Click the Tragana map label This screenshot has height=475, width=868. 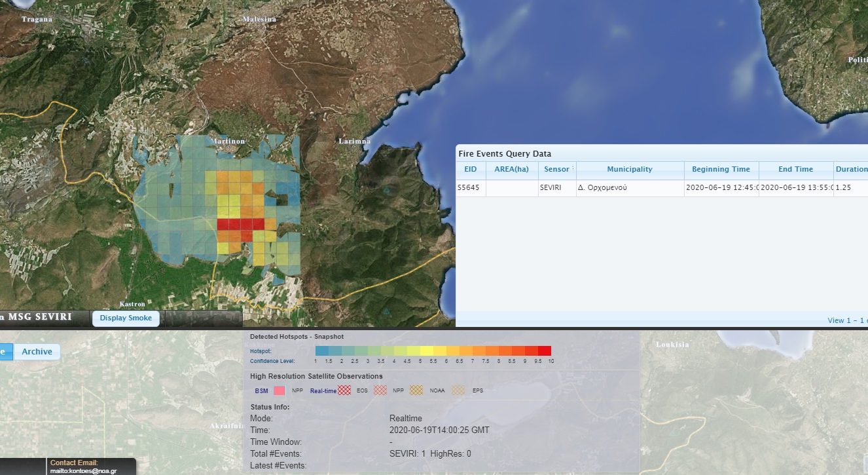tap(37, 19)
